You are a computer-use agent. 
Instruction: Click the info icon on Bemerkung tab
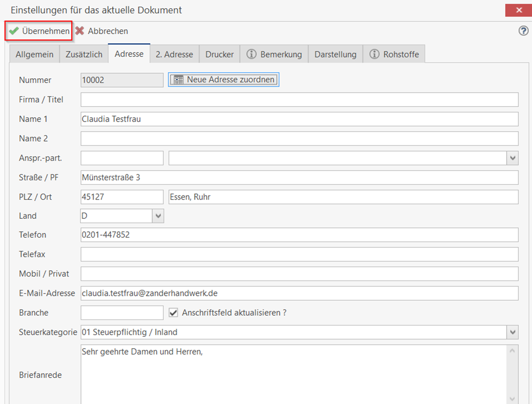point(251,54)
